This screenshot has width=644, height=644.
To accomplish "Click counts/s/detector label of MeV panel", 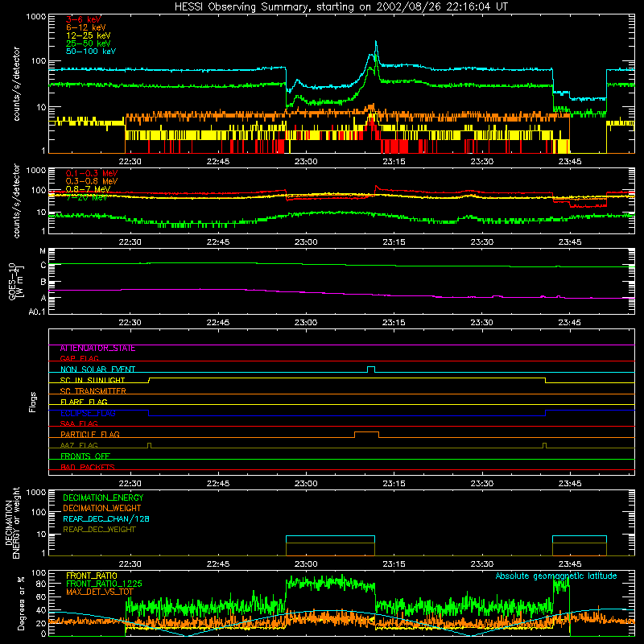I will (x=16, y=200).
